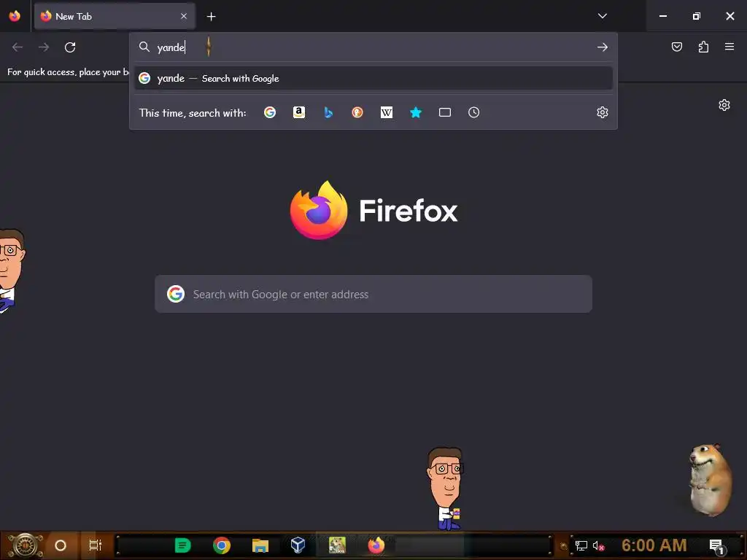This screenshot has width=747, height=560.
Task: Click inside the address bar with yande
Action: (373, 47)
